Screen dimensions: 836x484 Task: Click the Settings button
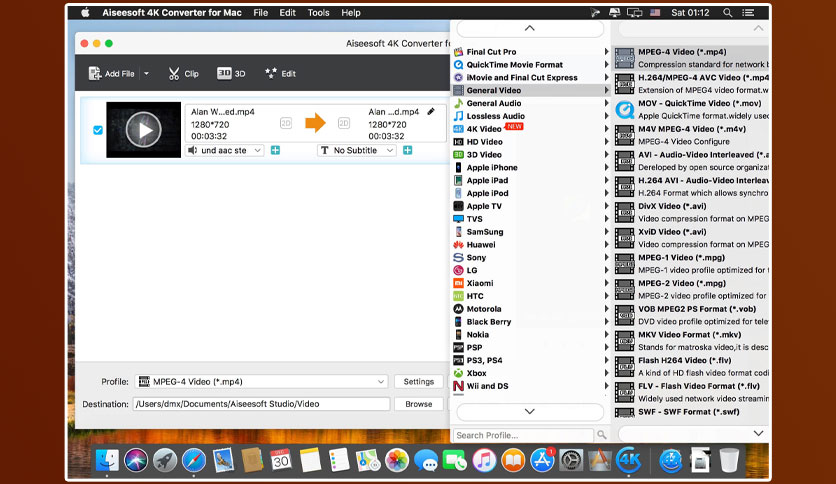click(419, 382)
